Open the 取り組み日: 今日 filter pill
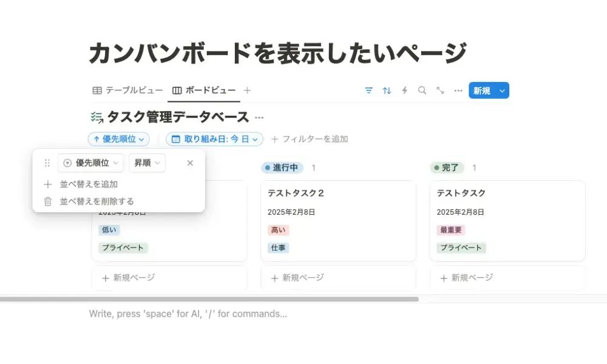Screen dimensions: 607x364 pyautogui.click(x=214, y=139)
